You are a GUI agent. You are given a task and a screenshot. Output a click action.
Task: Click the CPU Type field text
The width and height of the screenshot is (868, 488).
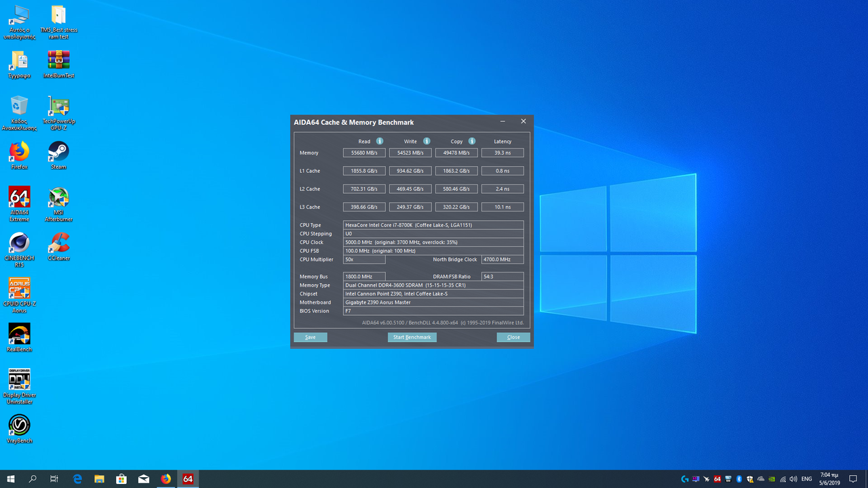[433, 225]
